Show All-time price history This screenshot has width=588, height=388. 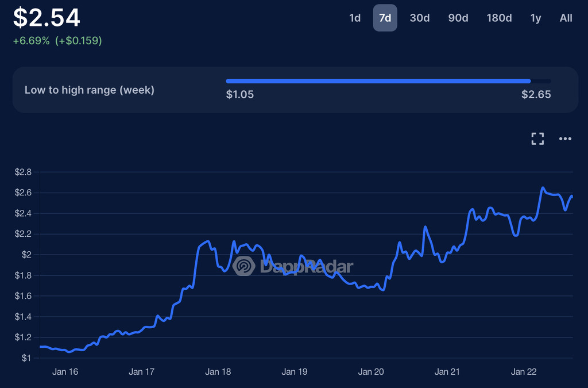(x=566, y=18)
